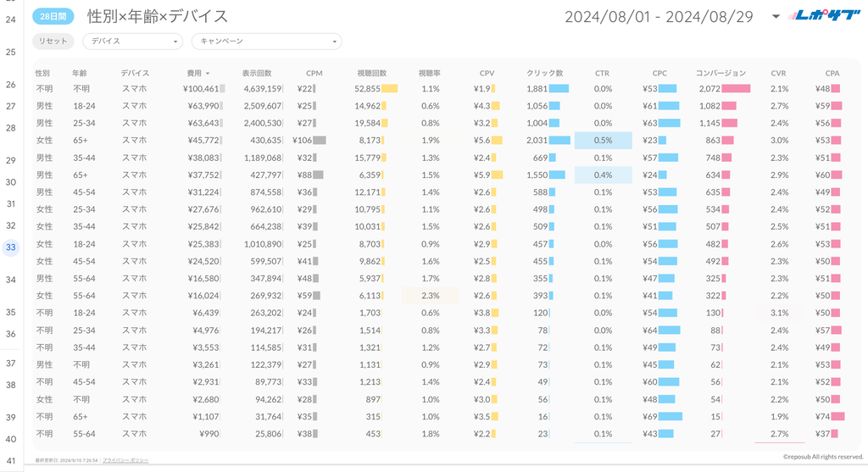Click the 性別 column header

coord(42,73)
